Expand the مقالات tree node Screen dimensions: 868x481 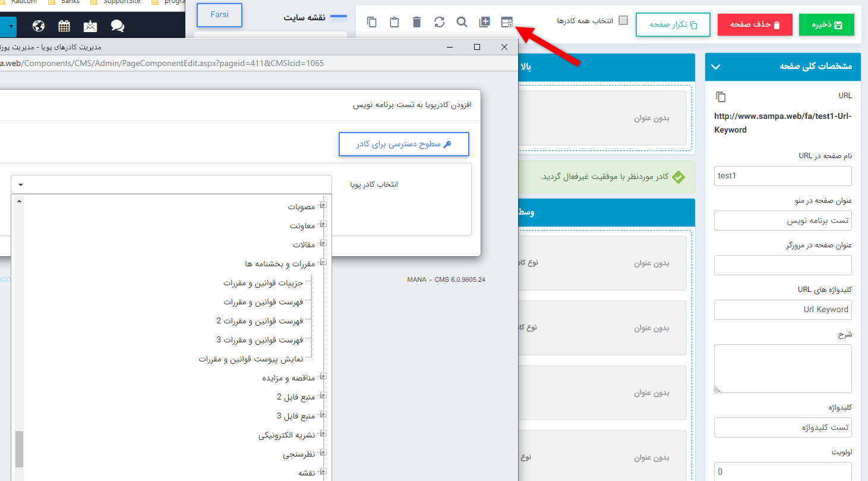(324, 244)
